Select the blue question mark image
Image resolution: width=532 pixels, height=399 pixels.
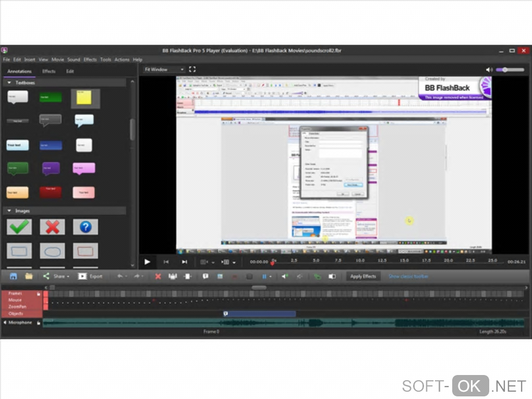[x=86, y=227]
